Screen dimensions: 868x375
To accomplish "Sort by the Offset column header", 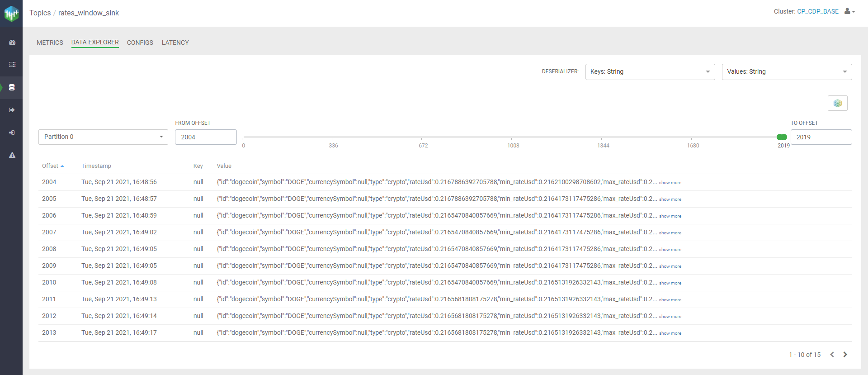I will (x=53, y=166).
